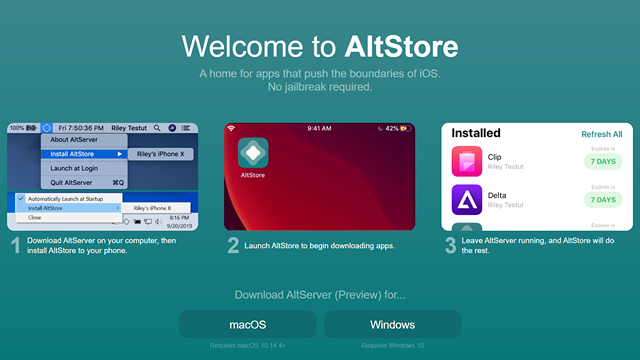The width and height of the screenshot is (640, 360).
Task: Click the Windows download button
Action: point(392,324)
